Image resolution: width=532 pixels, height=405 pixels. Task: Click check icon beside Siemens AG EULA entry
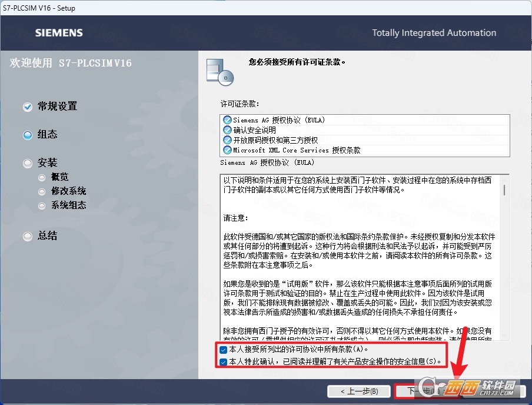click(x=227, y=120)
